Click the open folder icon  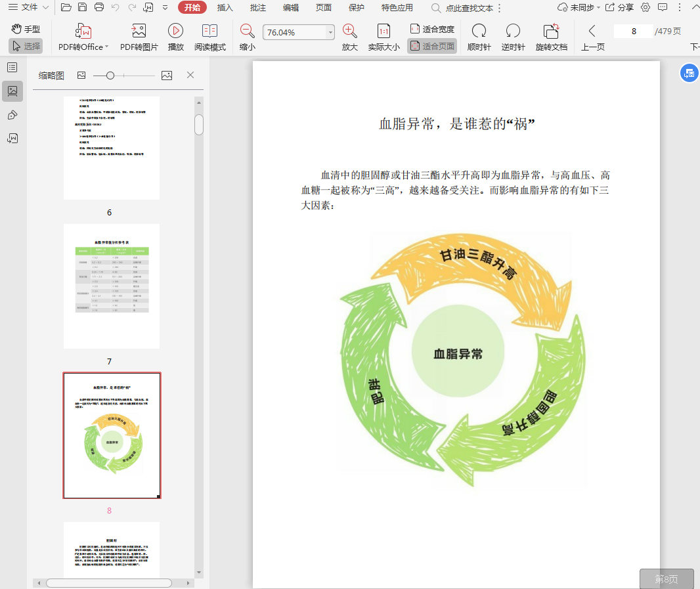pyautogui.click(x=66, y=7)
